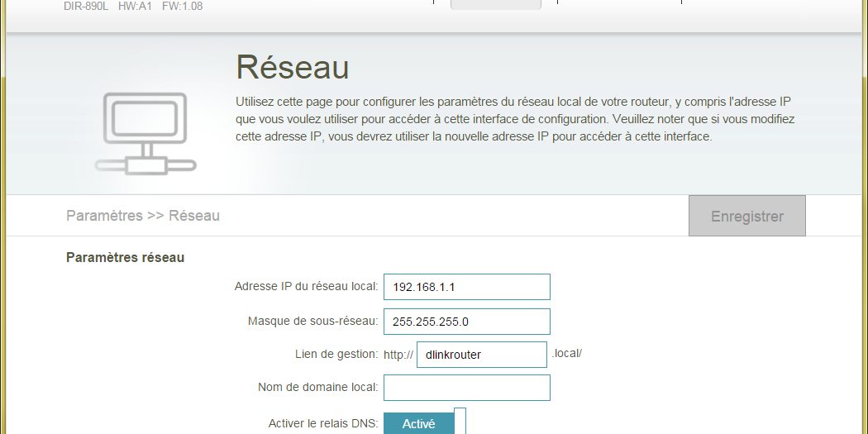Select the dlinkrouter management link field
The height and width of the screenshot is (434, 868).
pyautogui.click(x=481, y=355)
